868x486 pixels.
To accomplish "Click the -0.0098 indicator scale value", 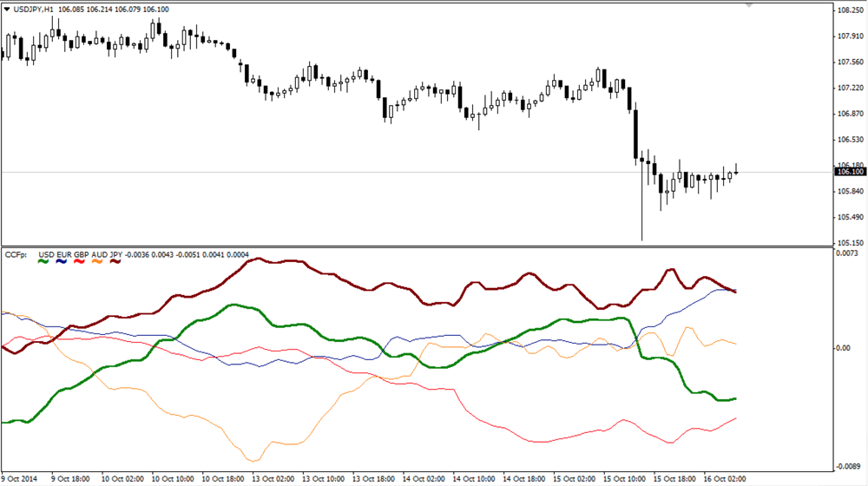I will point(847,463).
